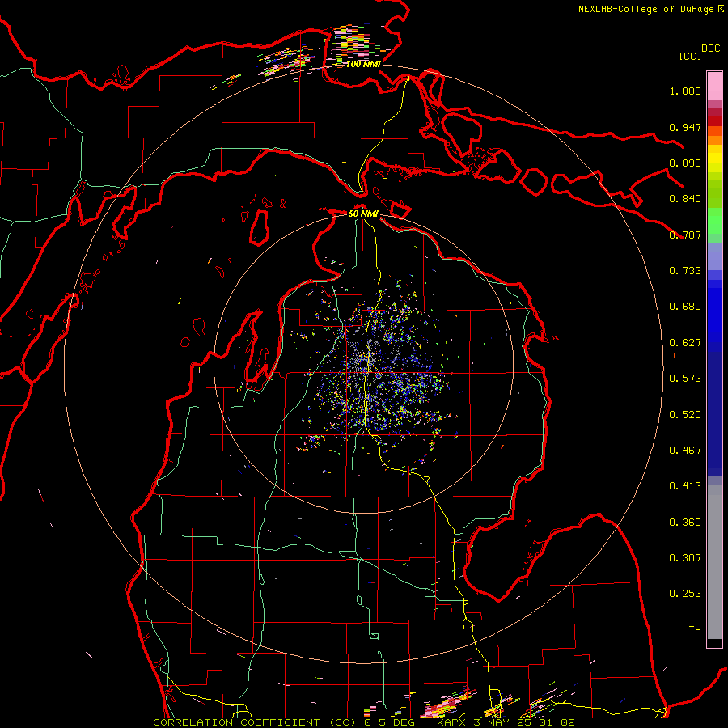728x728 pixels.
Task: Click the 0.253 scale value
Action: [x=685, y=594]
